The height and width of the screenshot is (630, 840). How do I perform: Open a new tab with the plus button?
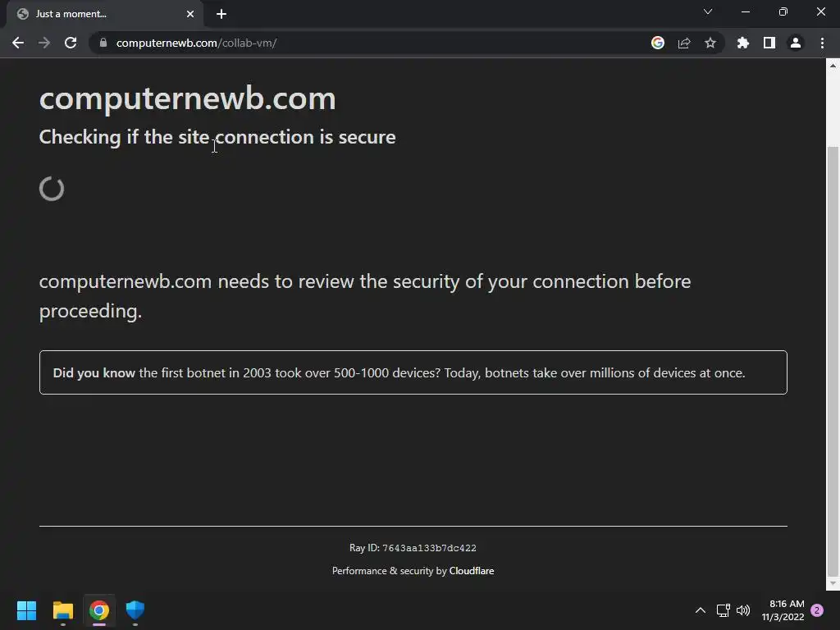[x=221, y=14]
